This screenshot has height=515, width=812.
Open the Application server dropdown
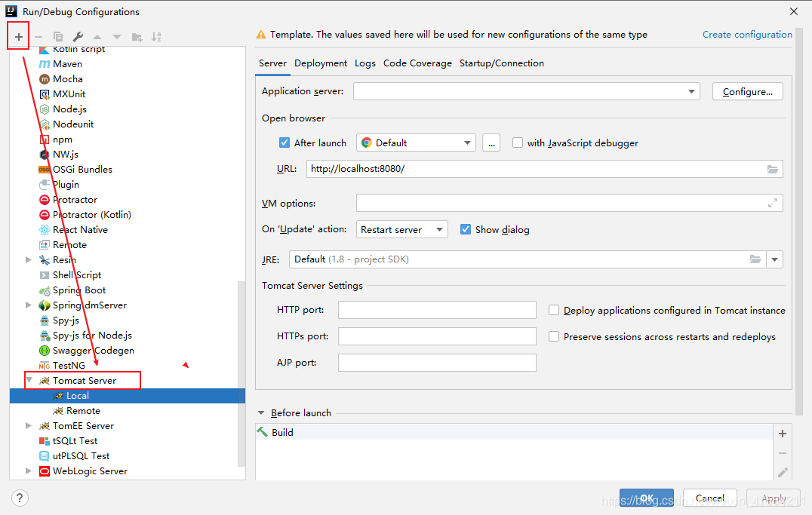(527, 91)
